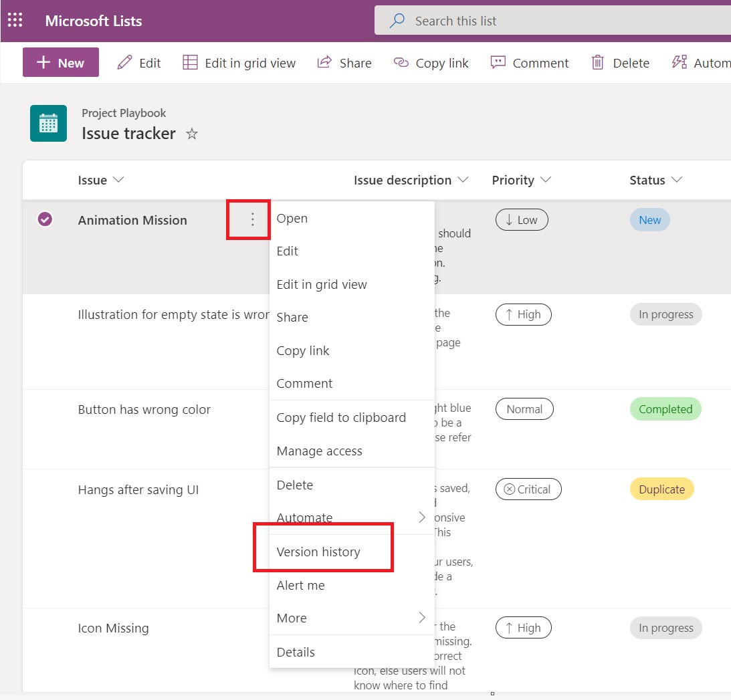
Task: Click High priority pill for Illustration row
Action: [x=524, y=314]
